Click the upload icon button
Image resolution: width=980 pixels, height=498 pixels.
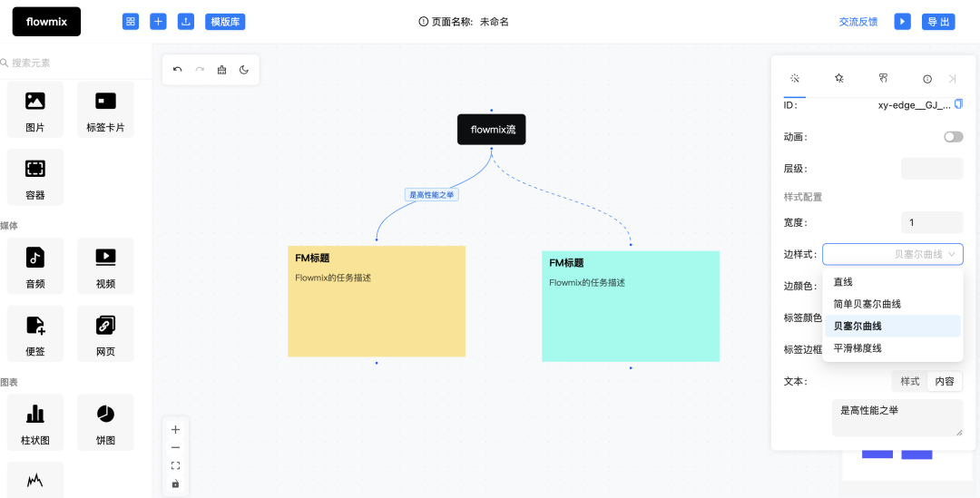tap(186, 22)
